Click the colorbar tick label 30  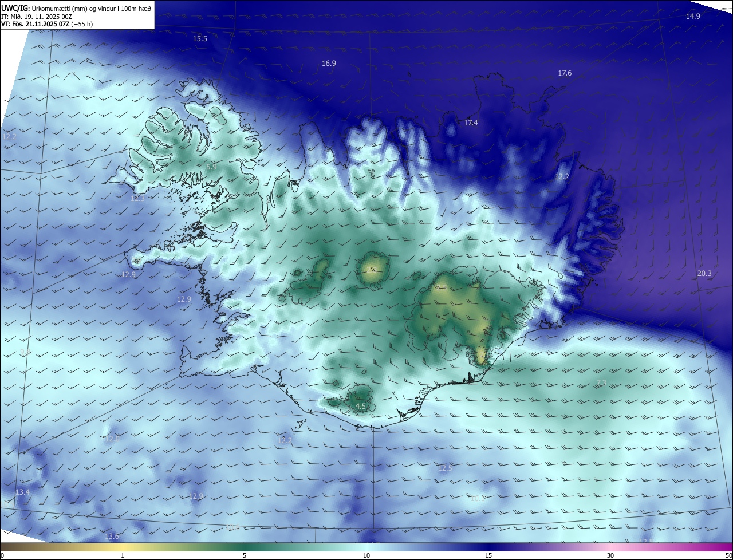(x=610, y=555)
